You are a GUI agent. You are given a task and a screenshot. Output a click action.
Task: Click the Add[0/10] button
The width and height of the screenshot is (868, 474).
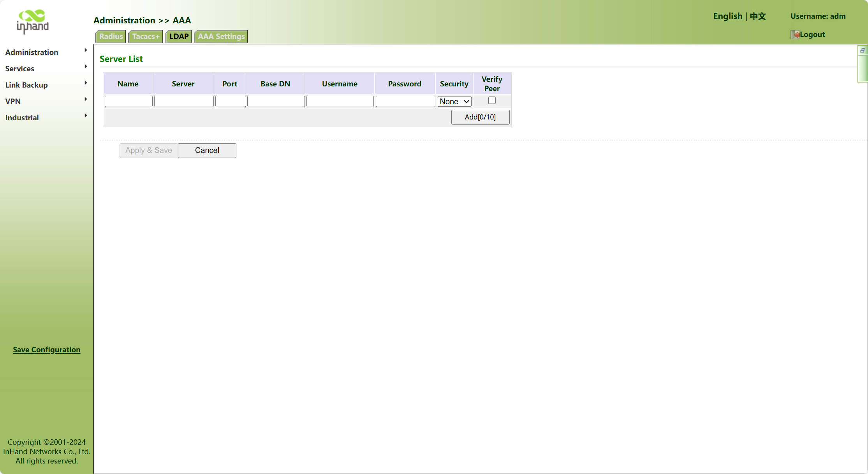coord(480,117)
